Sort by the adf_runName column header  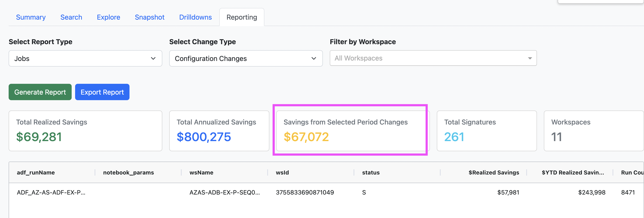(36, 172)
